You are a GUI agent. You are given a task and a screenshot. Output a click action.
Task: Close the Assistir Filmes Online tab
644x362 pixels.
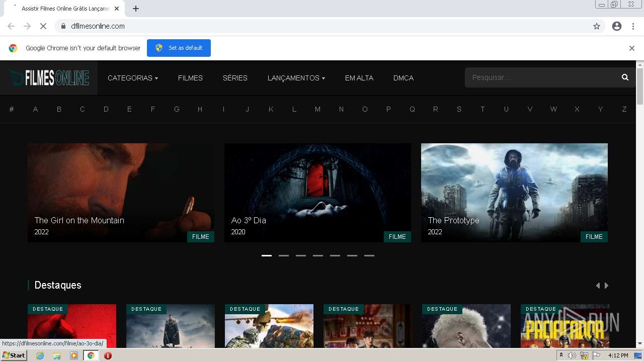click(117, 9)
